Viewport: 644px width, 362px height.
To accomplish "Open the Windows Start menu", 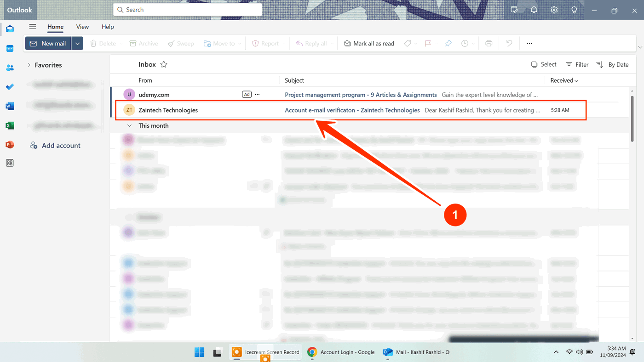I will 199,352.
